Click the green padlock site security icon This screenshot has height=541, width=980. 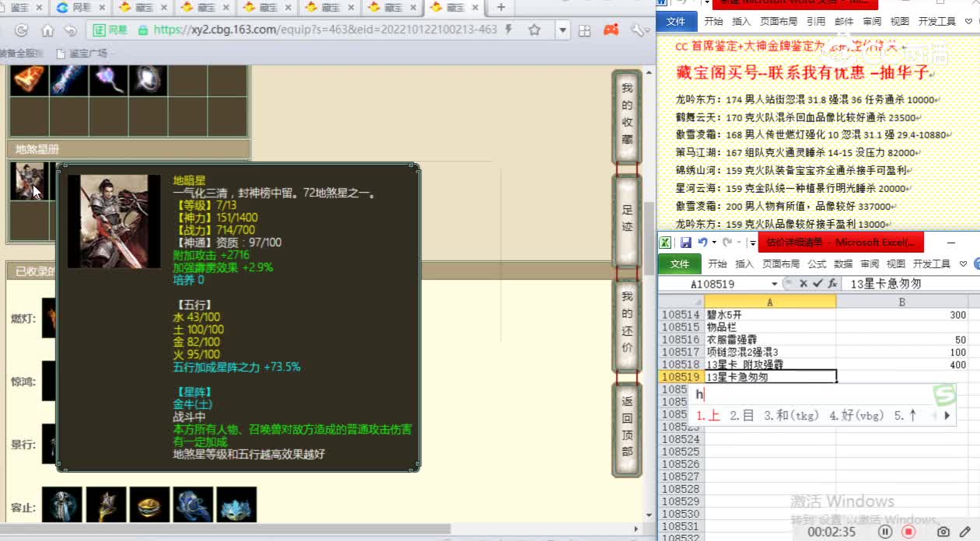tap(142, 30)
